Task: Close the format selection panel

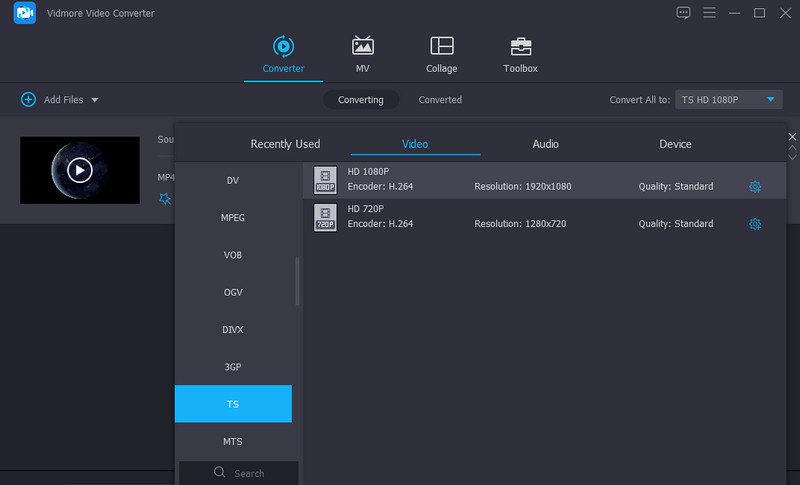Action: (x=792, y=136)
